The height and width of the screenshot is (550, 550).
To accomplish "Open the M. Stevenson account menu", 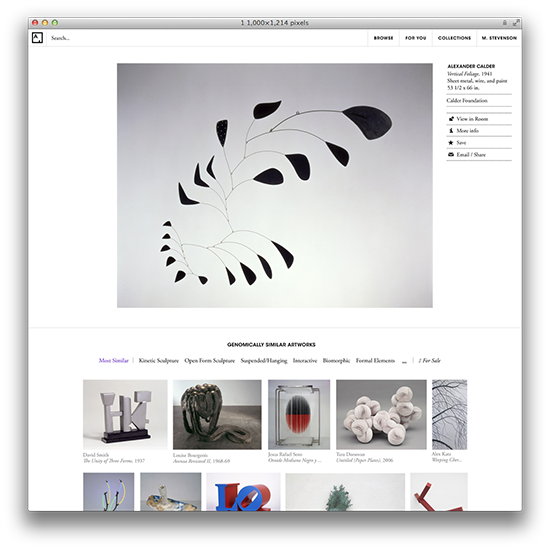I will tap(499, 38).
